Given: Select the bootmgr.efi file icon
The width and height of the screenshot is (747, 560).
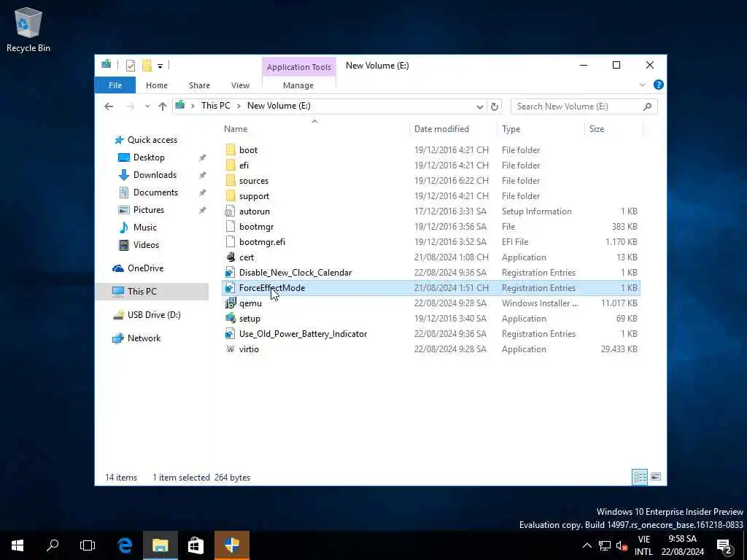Looking at the screenshot, I should [231, 242].
